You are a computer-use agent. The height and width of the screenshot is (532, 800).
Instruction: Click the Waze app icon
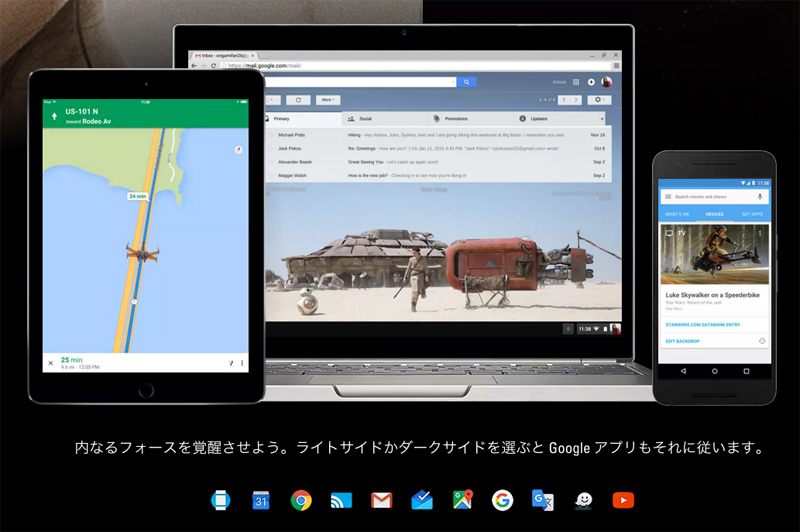click(583, 500)
